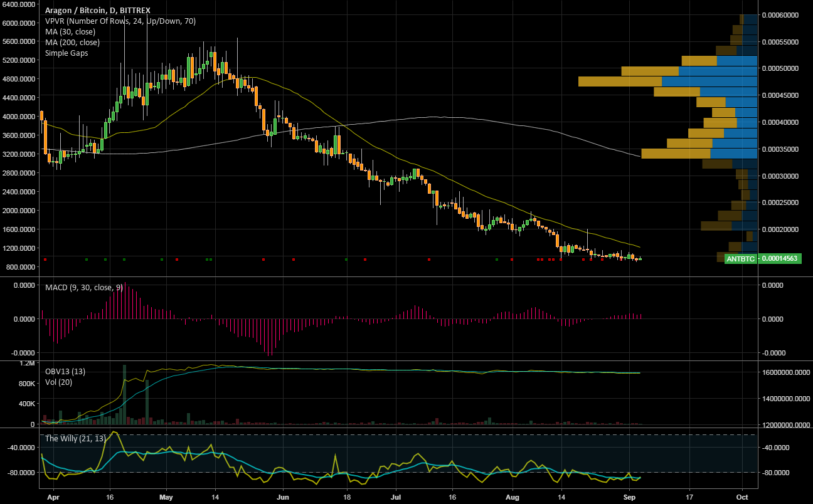Click the Aug date on time axis
The image size is (813, 504).
click(512, 496)
